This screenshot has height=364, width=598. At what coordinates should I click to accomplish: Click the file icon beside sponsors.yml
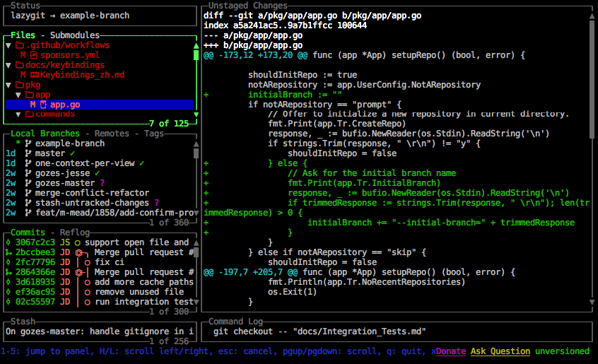tap(33, 54)
